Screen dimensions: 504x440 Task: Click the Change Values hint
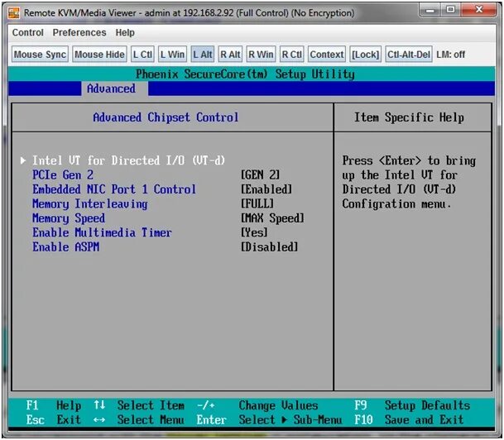click(x=257, y=405)
